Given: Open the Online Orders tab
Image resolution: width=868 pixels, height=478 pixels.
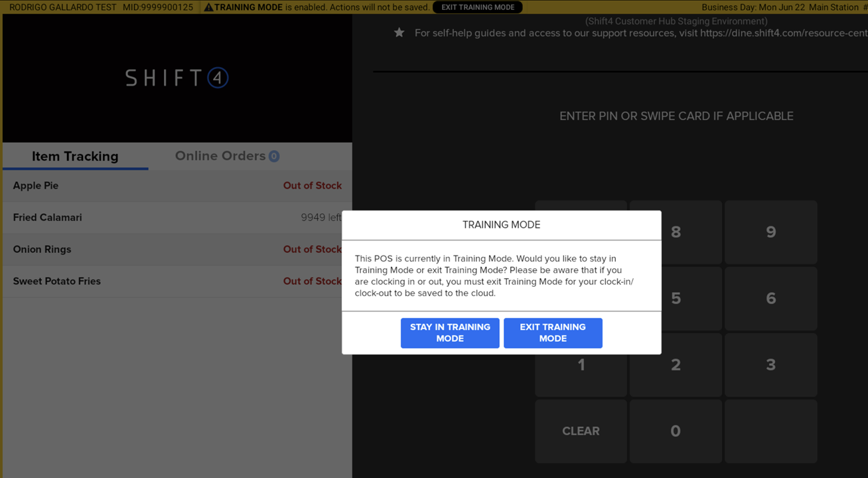Looking at the screenshot, I should pos(227,156).
